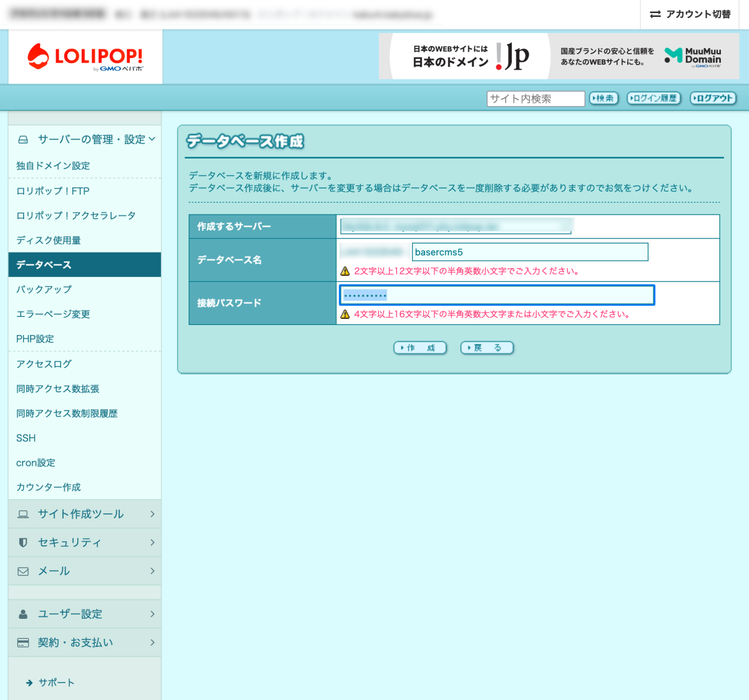749x700 pixels.
Task: Open the バックアップ menu item
Action: pyautogui.click(x=44, y=289)
